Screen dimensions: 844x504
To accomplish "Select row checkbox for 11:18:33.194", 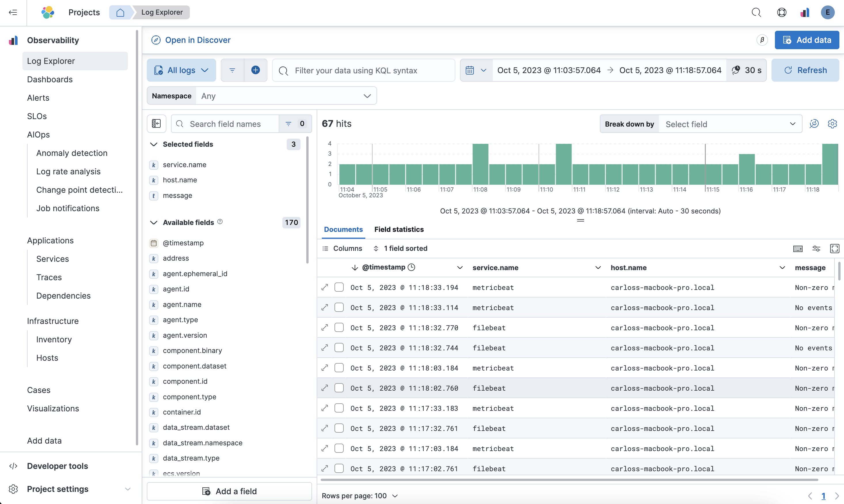I will [x=339, y=287].
